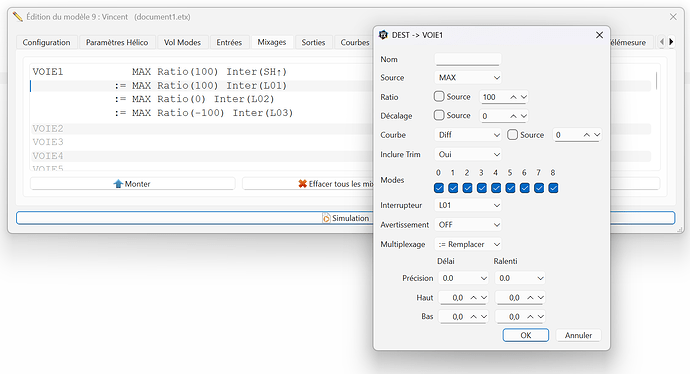Open the Délai Précision dropdown
This screenshot has width=690, height=374.
tap(463, 278)
